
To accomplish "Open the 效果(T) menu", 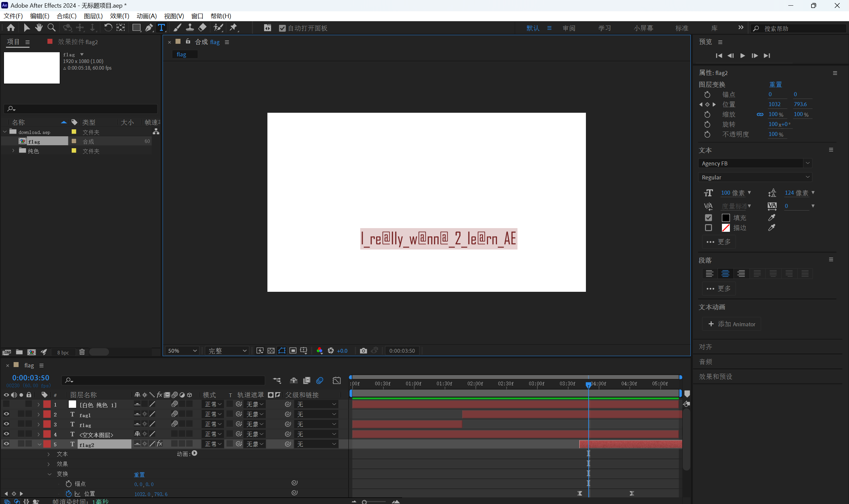I will tap(119, 16).
